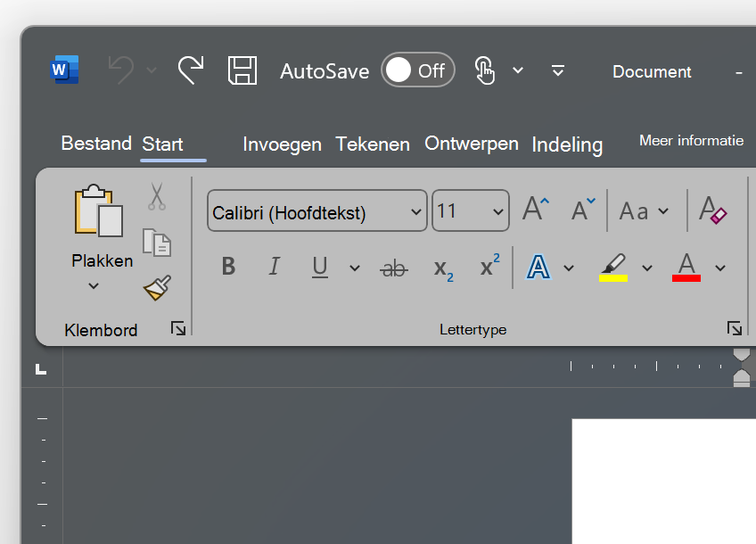The image size is (756, 544).
Task: Save the document with floppy disk icon
Action: click(242, 70)
